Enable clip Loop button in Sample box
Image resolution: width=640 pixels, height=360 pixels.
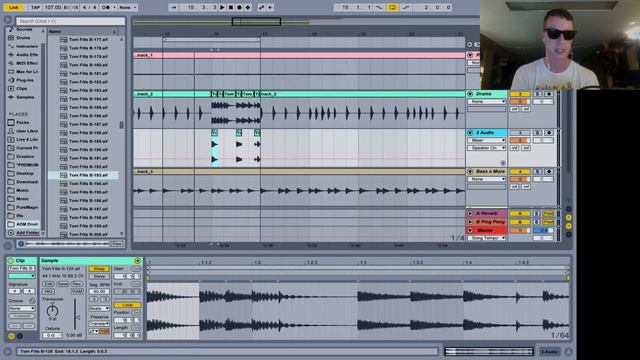pyautogui.click(x=127, y=305)
